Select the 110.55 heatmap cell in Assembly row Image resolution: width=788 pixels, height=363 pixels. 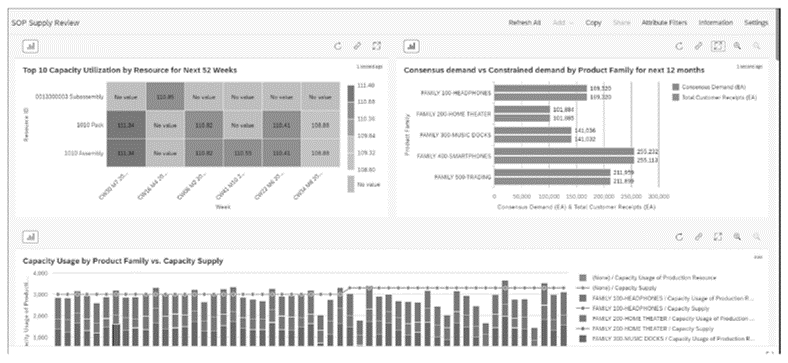(x=242, y=152)
